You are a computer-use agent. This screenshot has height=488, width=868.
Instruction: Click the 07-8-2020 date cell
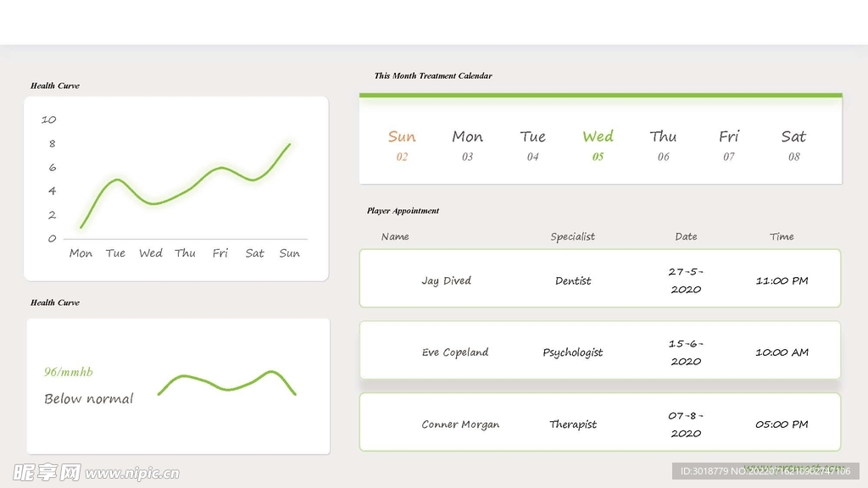click(686, 424)
